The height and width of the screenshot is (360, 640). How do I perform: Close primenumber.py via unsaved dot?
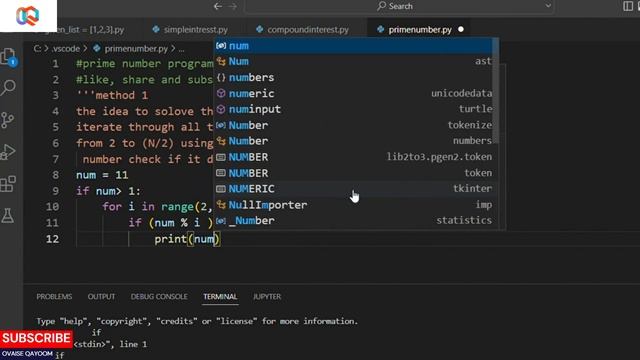[461, 29]
